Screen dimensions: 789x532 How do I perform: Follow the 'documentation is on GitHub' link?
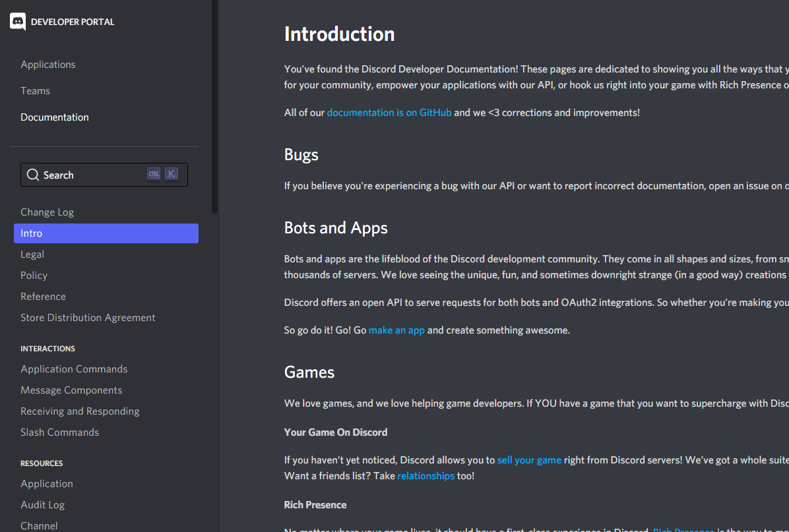click(x=389, y=113)
